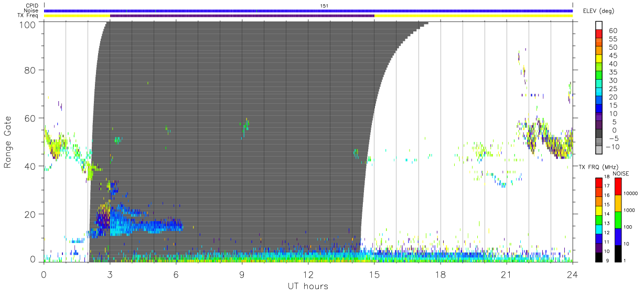Viewport: 644px width, 297px height.
Task: Click the CPID value '151'
Action: (x=324, y=5)
